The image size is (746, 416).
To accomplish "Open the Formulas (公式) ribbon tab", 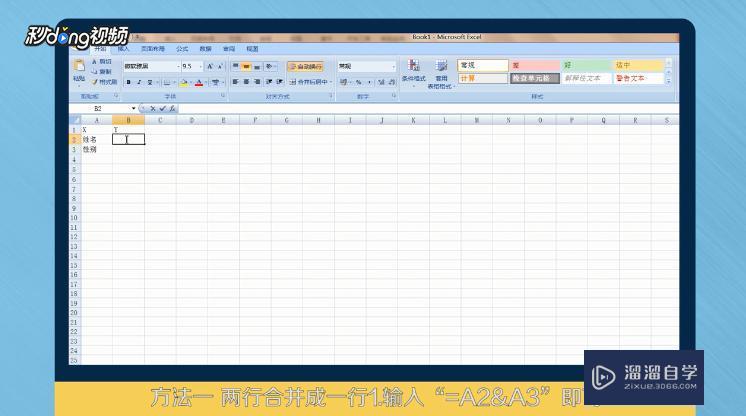I will pyautogui.click(x=182, y=49).
